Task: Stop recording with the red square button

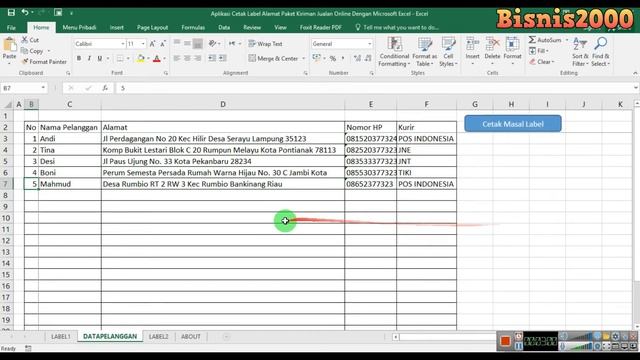Action: pos(505,340)
